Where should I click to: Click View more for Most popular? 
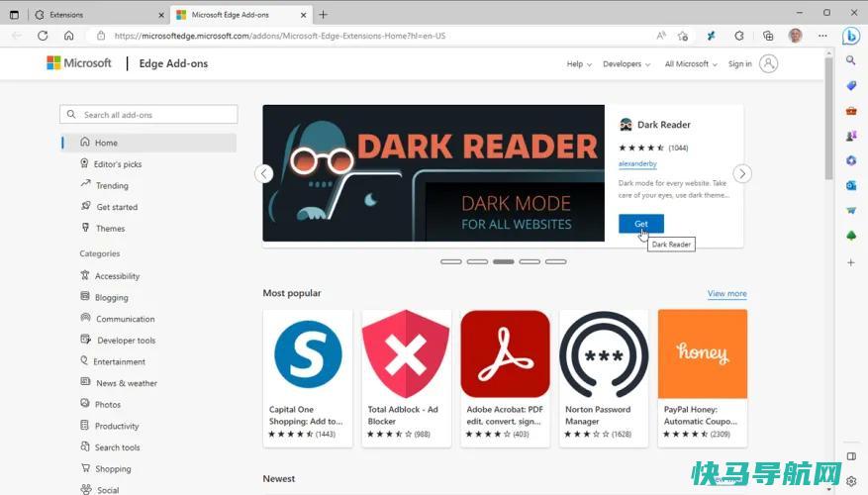pyautogui.click(x=726, y=293)
